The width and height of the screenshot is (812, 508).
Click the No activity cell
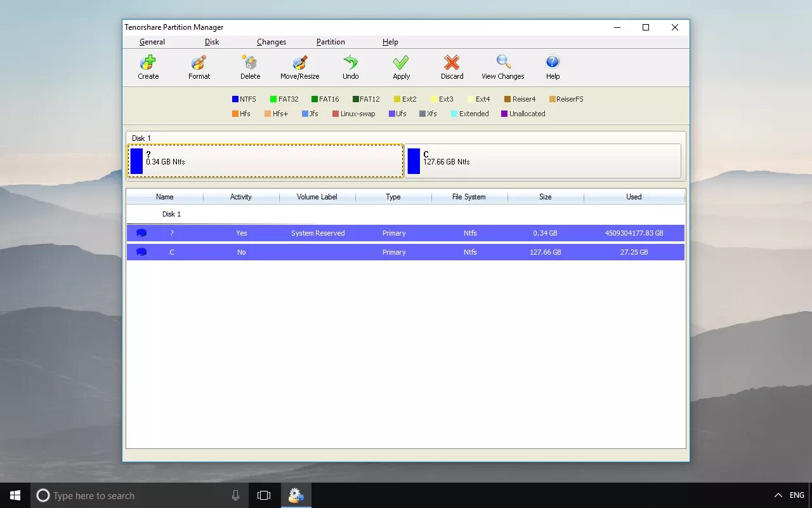pyautogui.click(x=242, y=252)
